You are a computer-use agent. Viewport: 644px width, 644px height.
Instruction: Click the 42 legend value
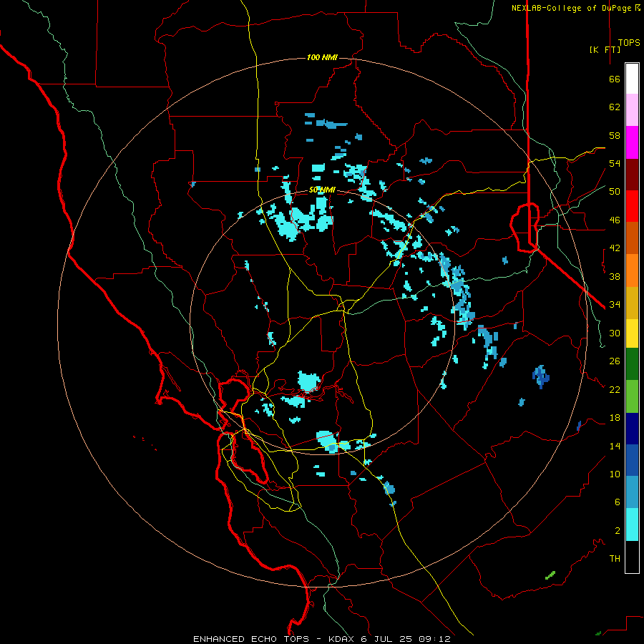point(615,248)
